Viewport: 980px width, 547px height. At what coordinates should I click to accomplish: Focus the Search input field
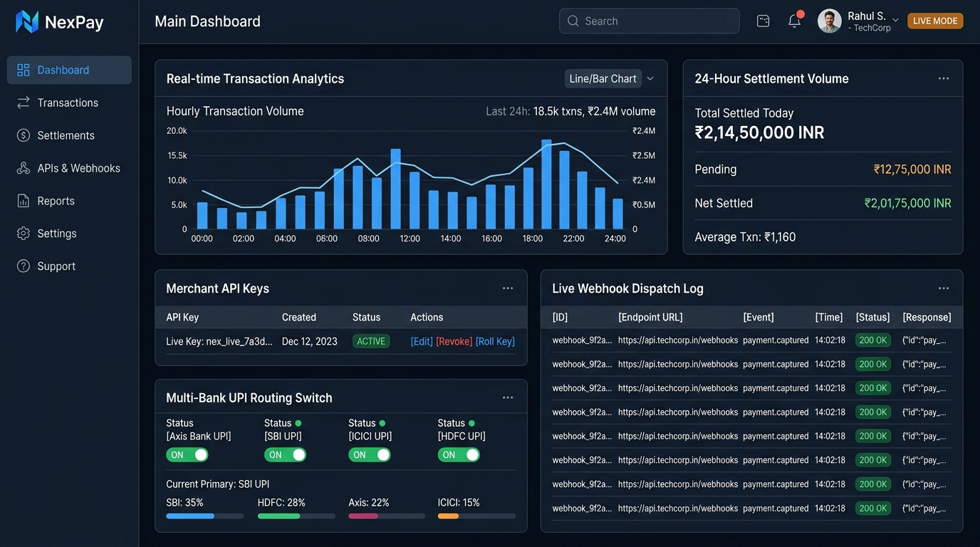point(650,21)
